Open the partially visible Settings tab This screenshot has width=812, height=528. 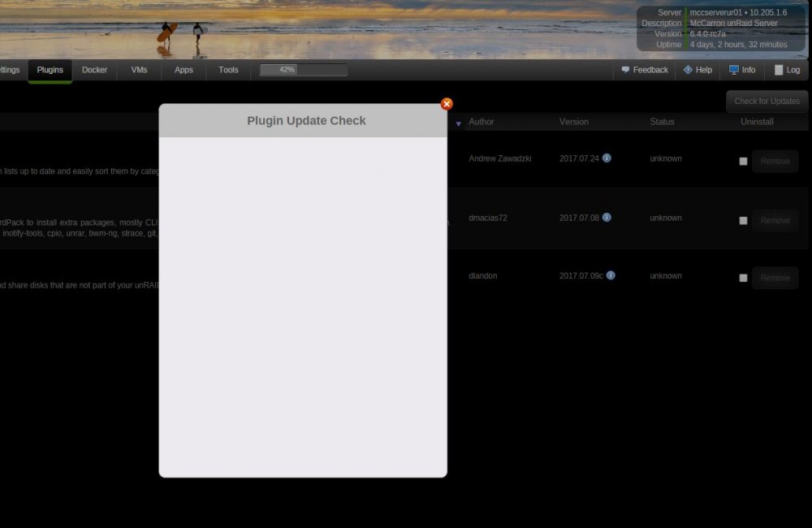[x=9, y=70]
